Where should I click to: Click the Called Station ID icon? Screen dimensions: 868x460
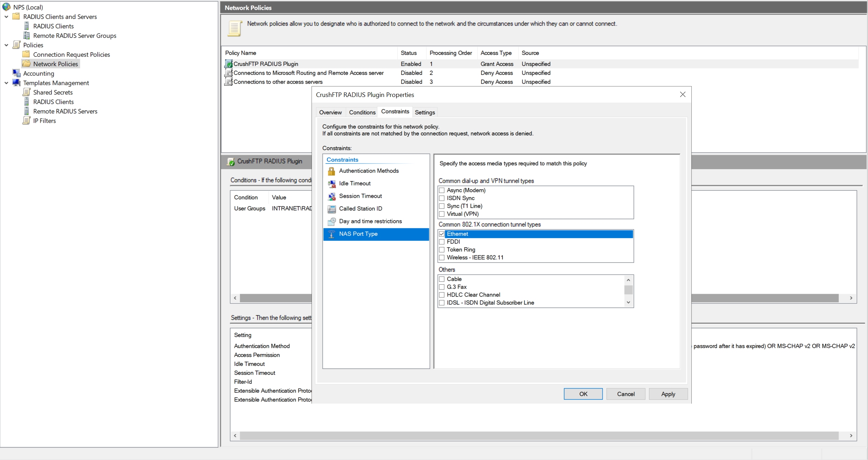(x=332, y=209)
